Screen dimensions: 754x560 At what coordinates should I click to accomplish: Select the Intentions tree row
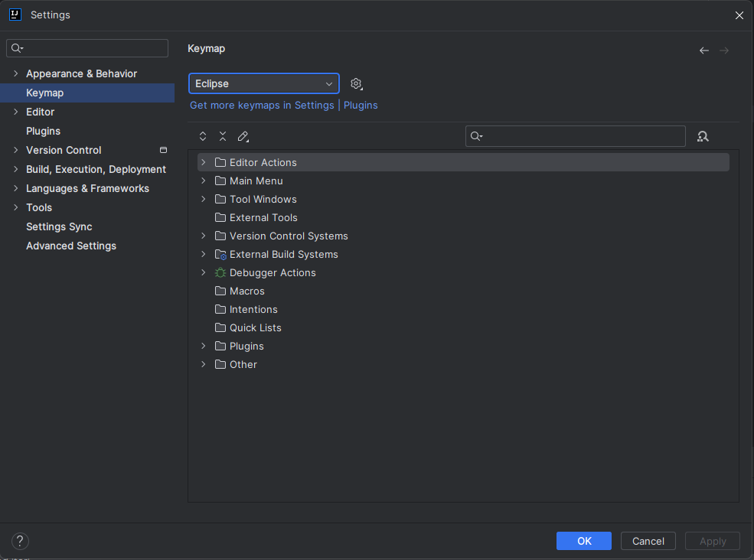click(464, 310)
